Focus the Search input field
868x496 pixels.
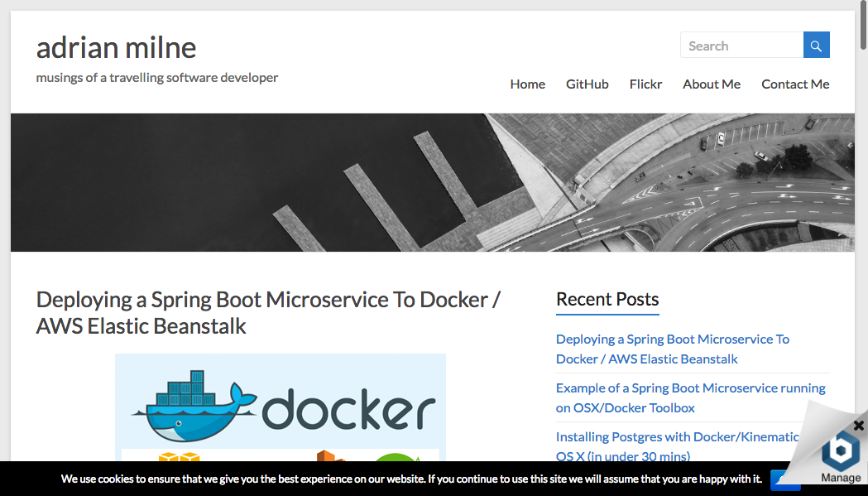(x=741, y=45)
